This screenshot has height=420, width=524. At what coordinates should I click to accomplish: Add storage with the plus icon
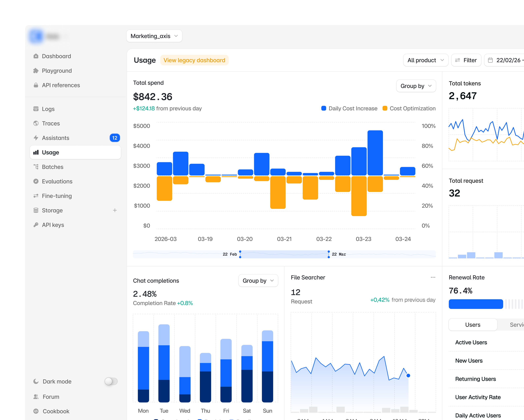[x=115, y=210]
